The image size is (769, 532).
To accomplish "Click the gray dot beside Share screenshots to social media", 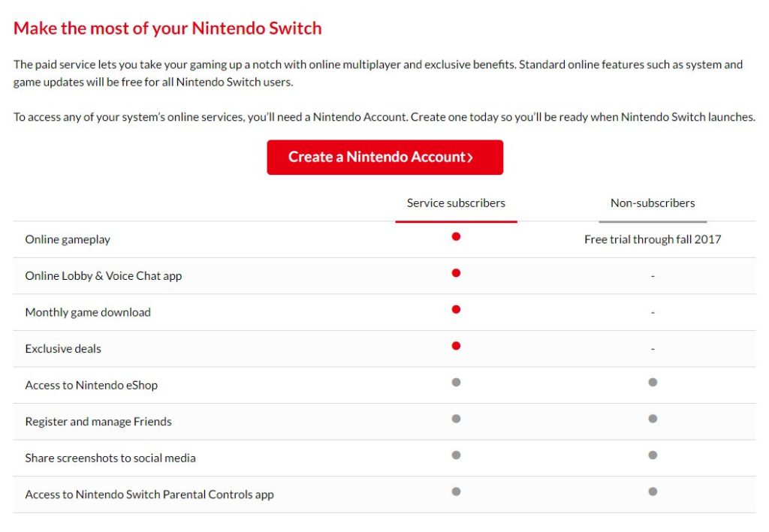I will pyautogui.click(x=455, y=455).
